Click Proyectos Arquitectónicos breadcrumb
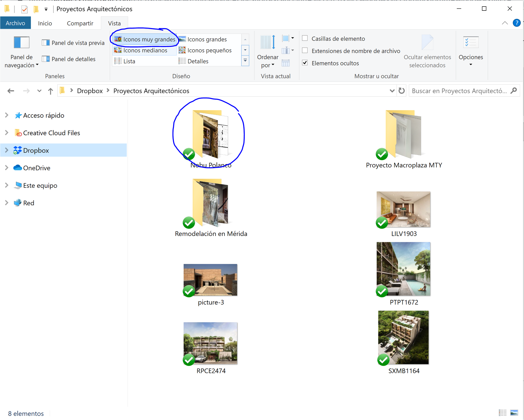524x420 pixels. [151, 91]
